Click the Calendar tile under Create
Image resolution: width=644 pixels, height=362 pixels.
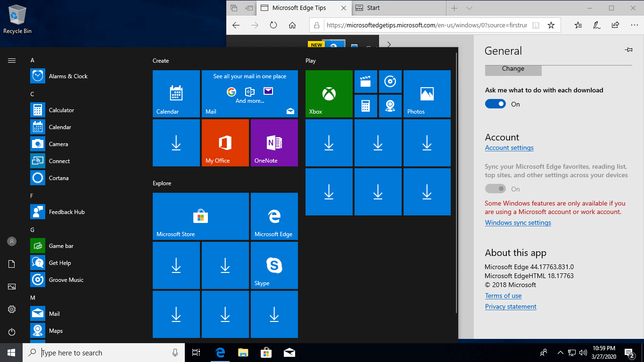176,94
